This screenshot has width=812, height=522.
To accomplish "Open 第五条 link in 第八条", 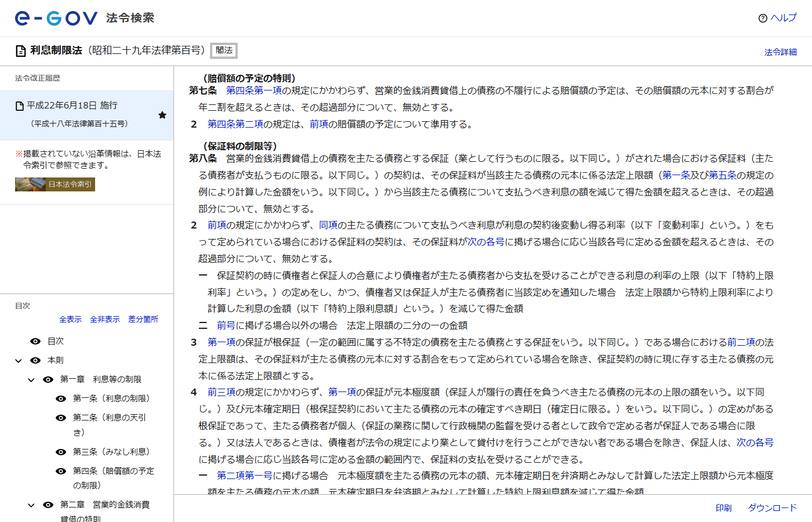I will click(x=723, y=175).
